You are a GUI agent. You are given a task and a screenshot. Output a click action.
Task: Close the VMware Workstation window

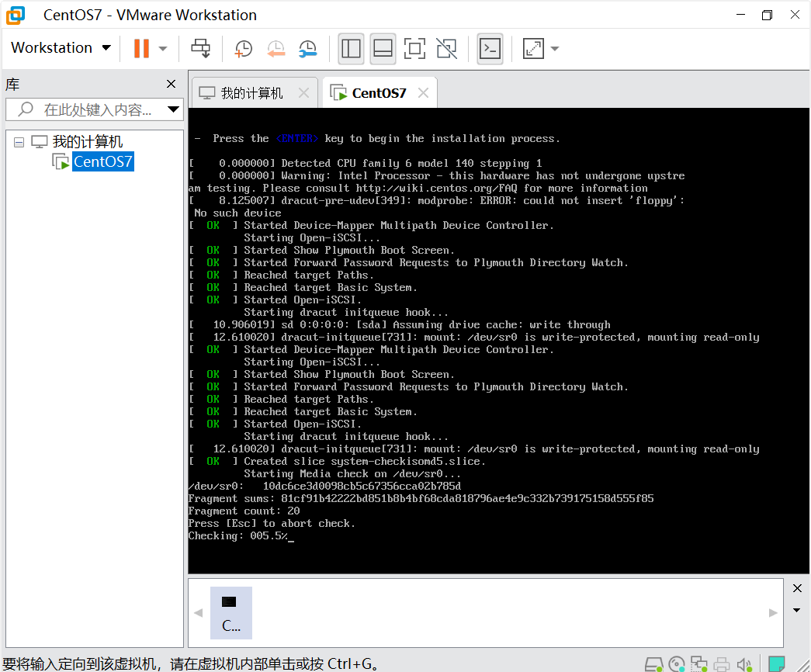coord(795,15)
